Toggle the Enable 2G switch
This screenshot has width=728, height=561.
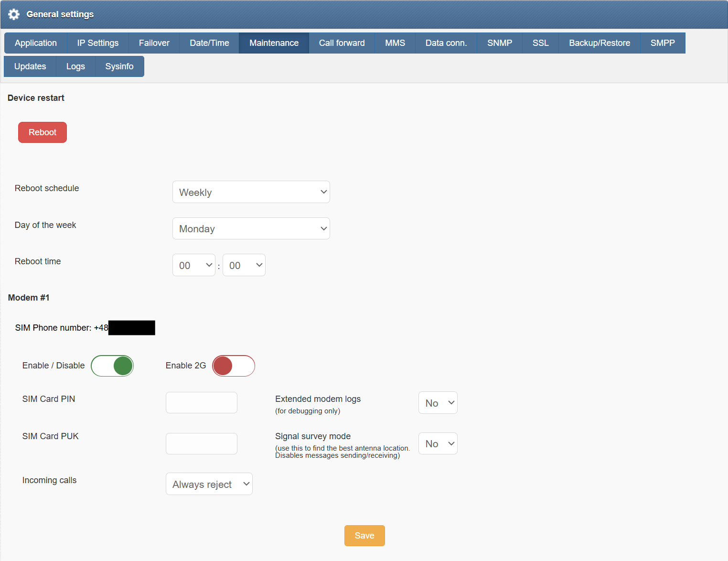point(234,366)
